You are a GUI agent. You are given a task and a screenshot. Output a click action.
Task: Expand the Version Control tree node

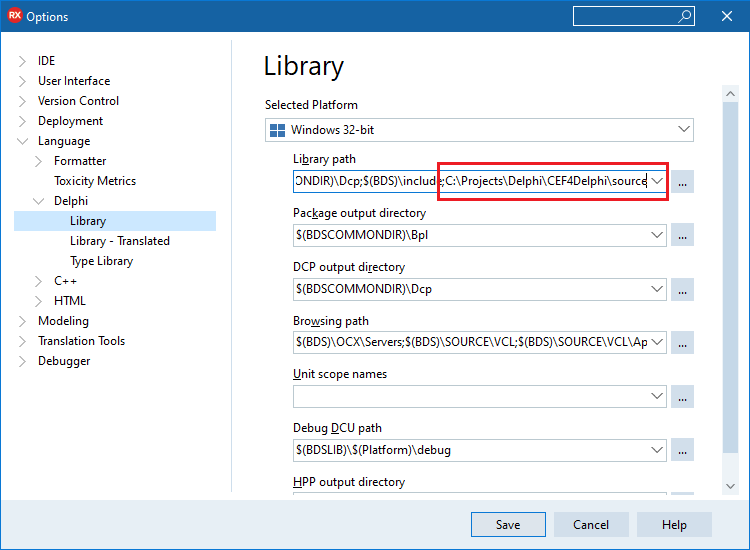coord(22,101)
